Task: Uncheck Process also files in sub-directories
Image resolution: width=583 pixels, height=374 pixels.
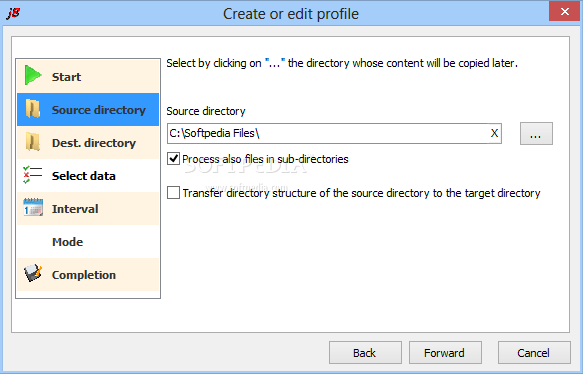Action: pos(173,159)
